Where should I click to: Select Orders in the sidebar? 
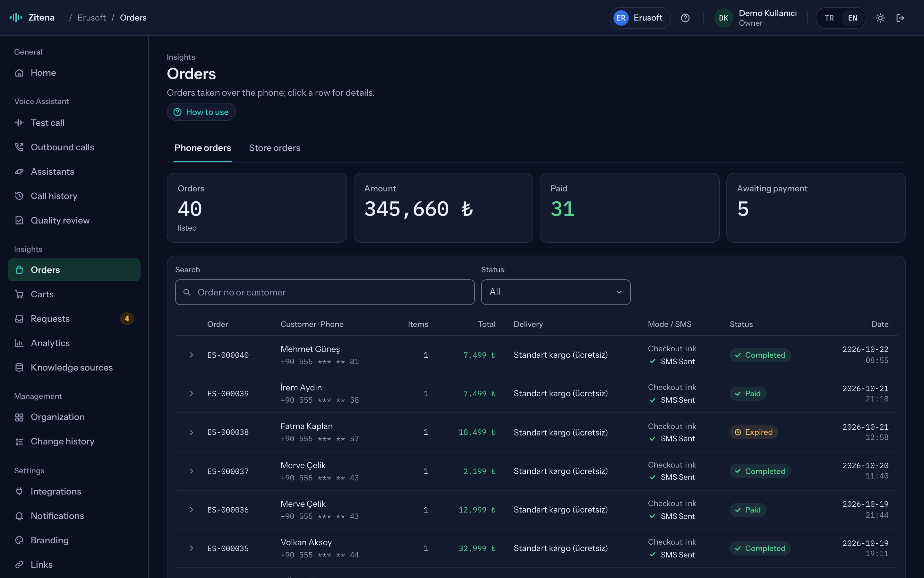[74, 270]
